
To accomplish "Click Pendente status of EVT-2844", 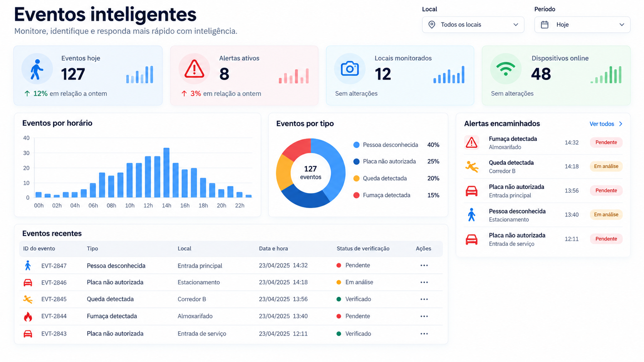I will (353, 316).
